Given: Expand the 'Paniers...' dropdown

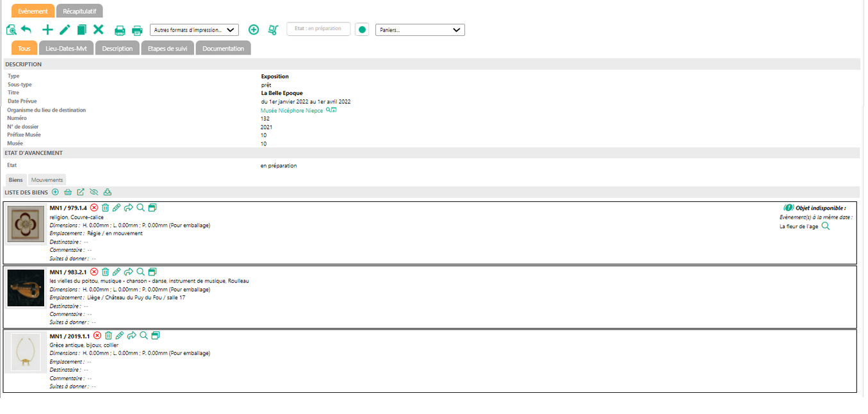Looking at the screenshot, I should click(420, 30).
